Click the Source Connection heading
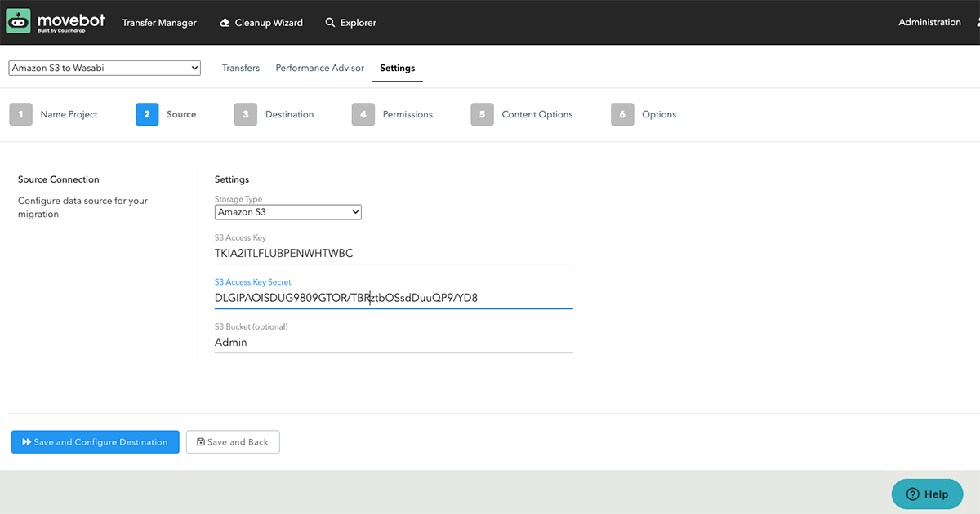 coord(59,179)
